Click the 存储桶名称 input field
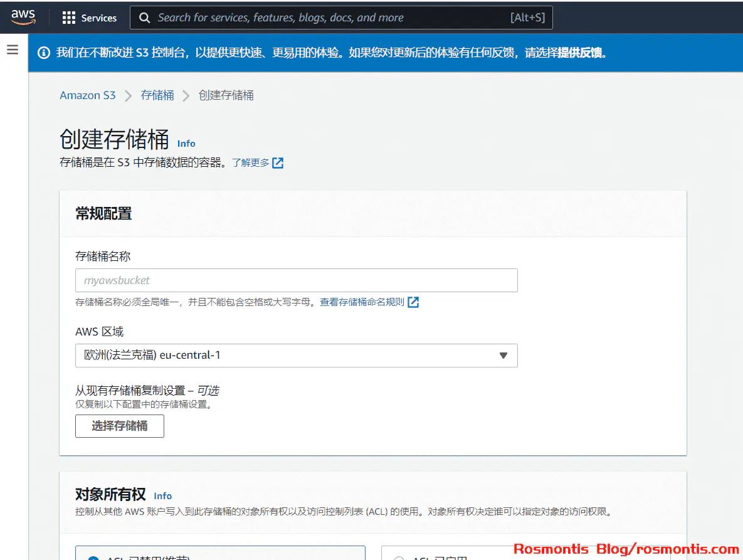This screenshot has height=560, width=743. pyautogui.click(x=296, y=280)
